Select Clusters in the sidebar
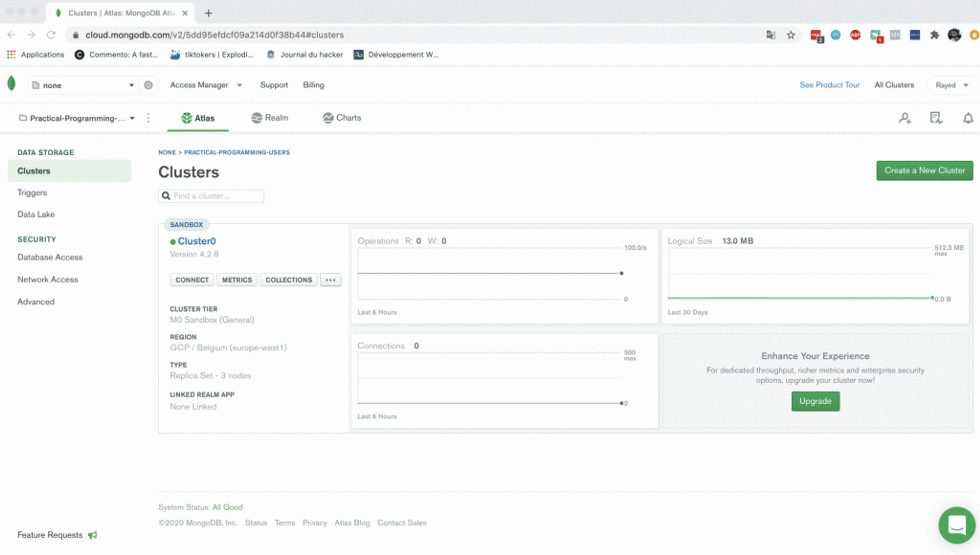Viewport: 980px width, 555px height. pyautogui.click(x=69, y=171)
